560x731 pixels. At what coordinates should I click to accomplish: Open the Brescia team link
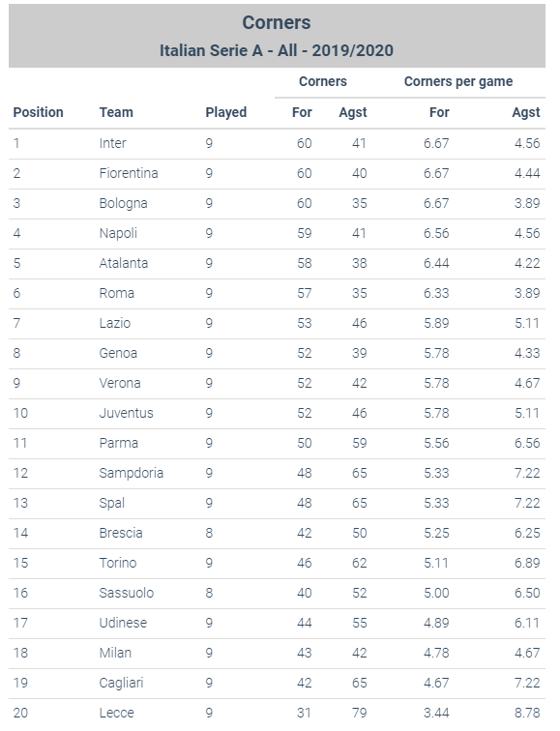(121, 533)
